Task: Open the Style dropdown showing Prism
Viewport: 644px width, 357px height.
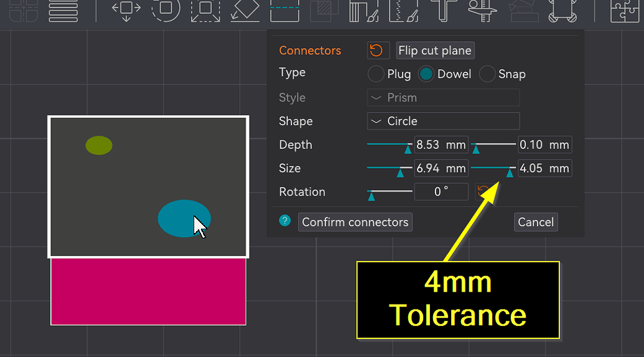Action: coord(443,97)
